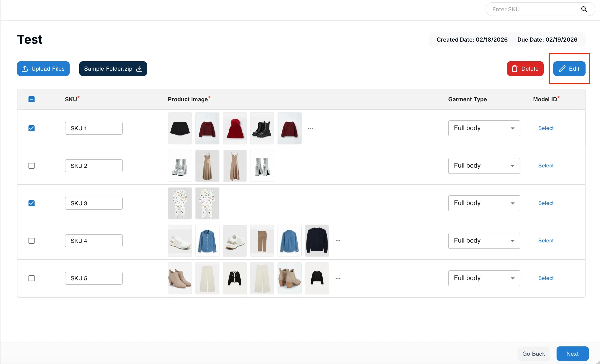Click the Upload Files button

pos(43,69)
